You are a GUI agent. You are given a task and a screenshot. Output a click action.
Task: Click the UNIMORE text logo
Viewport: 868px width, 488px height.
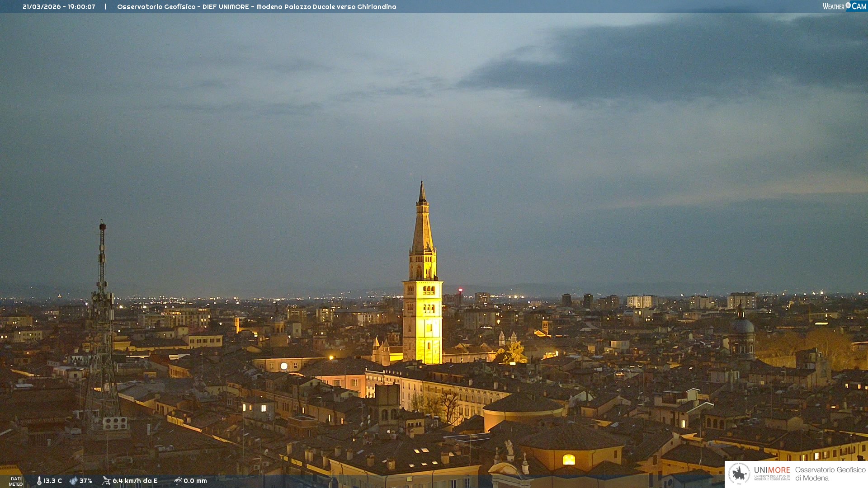tap(772, 470)
